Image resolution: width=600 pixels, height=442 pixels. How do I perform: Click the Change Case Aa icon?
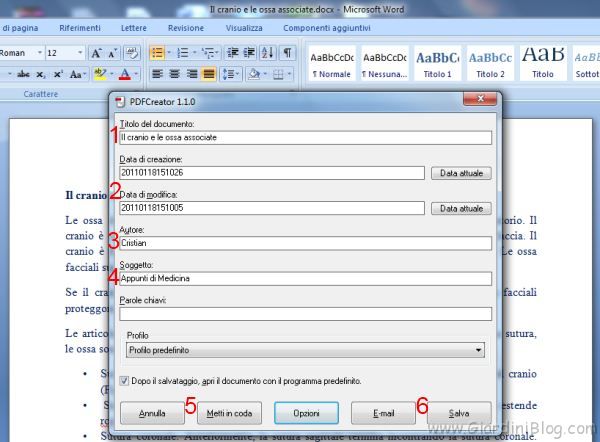(x=75, y=74)
